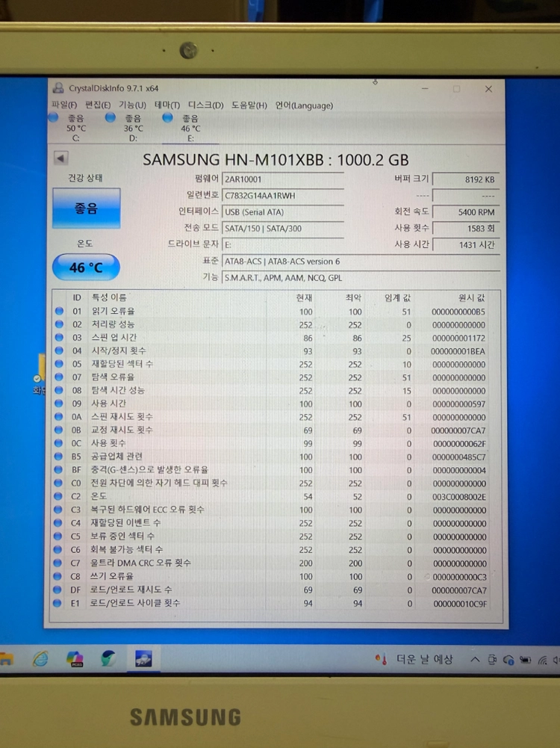The height and width of the screenshot is (748, 560).
Task: Click the buffer size field 8192 KB
Action: [x=466, y=179]
